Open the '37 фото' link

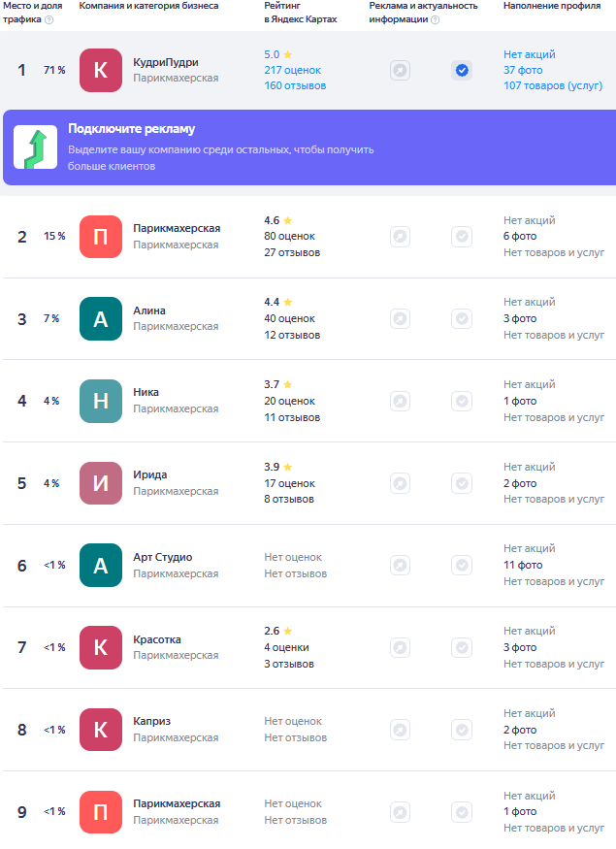tap(522, 70)
